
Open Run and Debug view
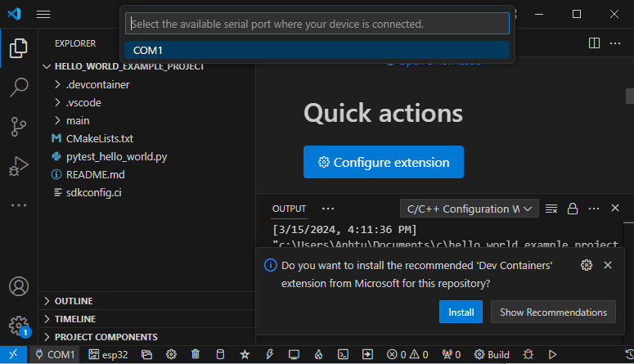[18, 166]
